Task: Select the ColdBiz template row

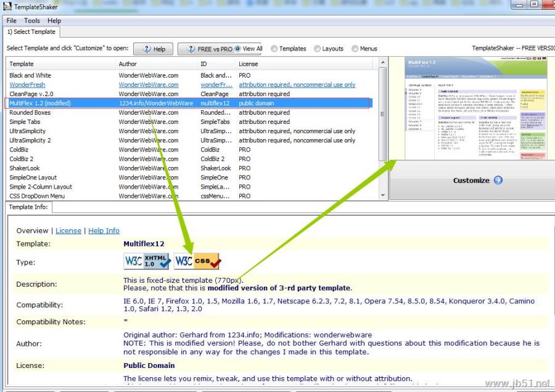Action: tap(189, 150)
